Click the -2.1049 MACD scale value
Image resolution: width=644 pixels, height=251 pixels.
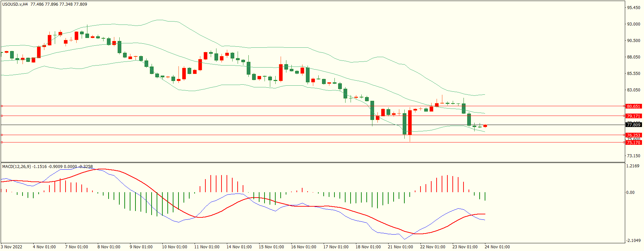633,241
